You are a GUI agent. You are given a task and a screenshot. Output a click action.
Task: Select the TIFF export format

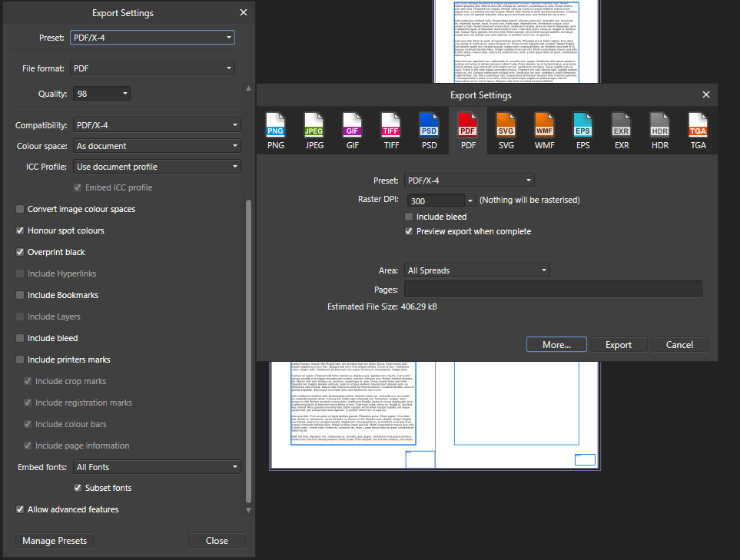point(390,129)
